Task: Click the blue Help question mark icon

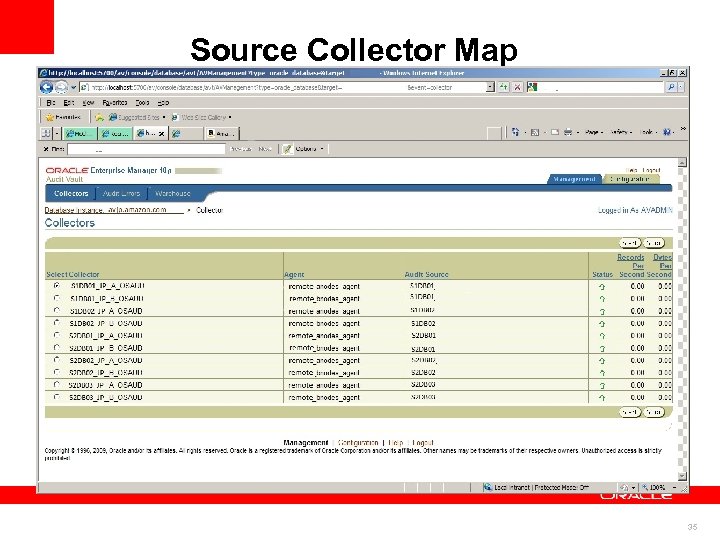Action: pos(667,132)
